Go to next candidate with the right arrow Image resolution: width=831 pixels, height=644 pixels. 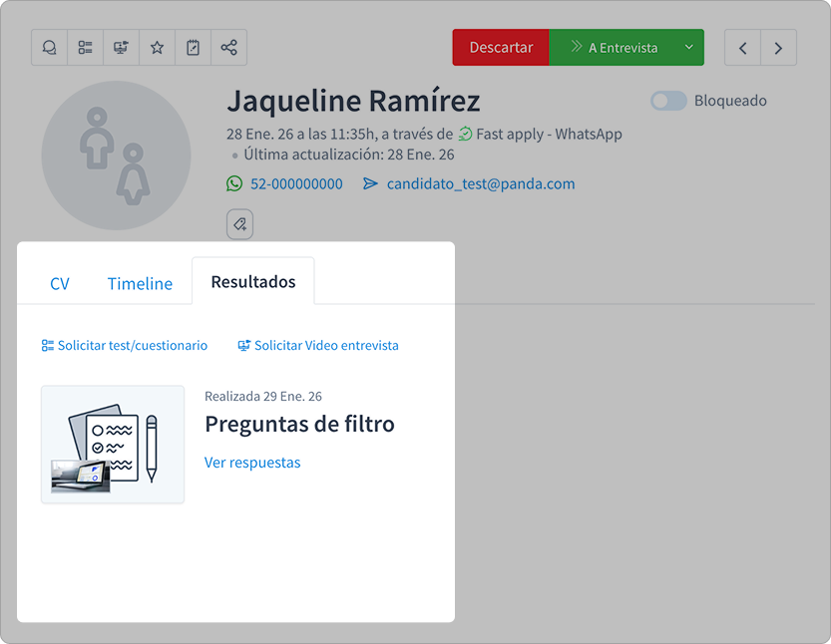[x=779, y=47]
